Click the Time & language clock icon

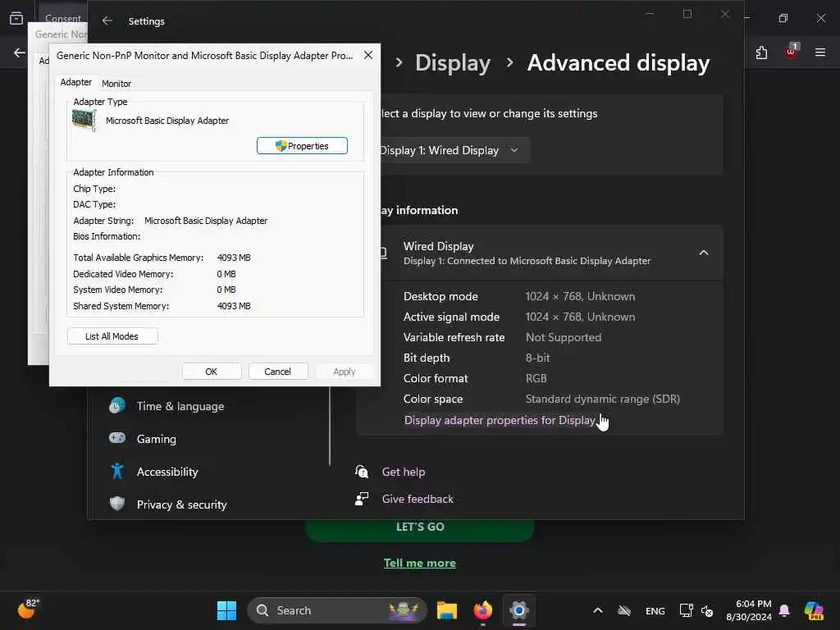(116, 405)
